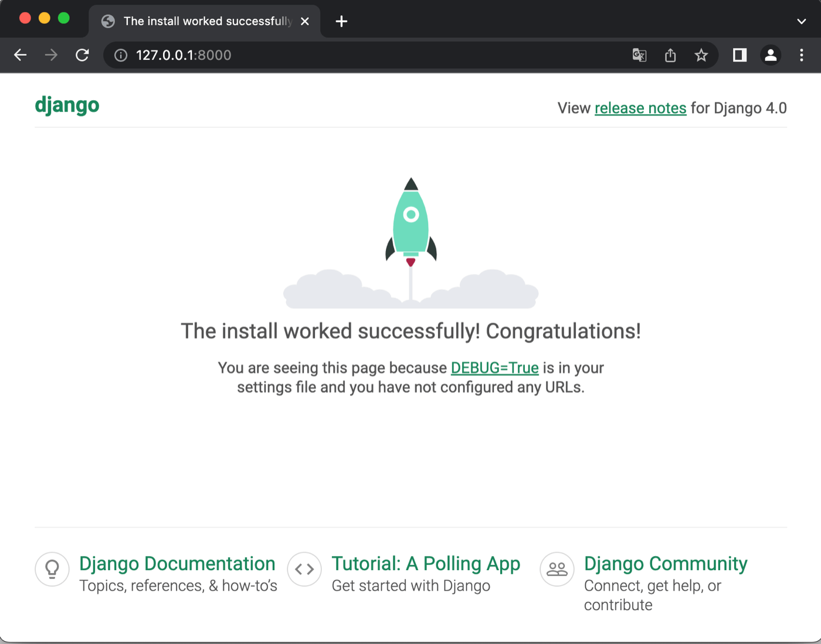Click 'Connect, get help, or contribute' text
The height and width of the screenshot is (644, 821).
[x=653, y=595]
